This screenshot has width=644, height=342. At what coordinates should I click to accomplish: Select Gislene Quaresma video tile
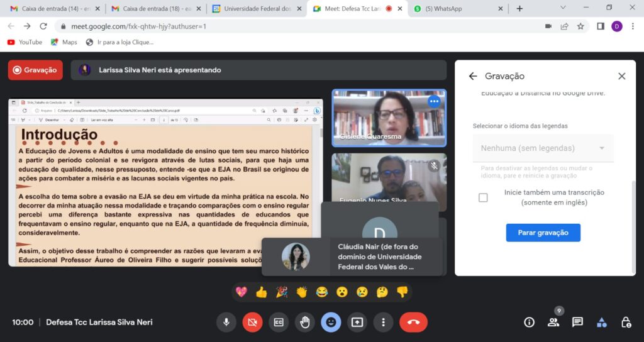[x=389, y=118]
